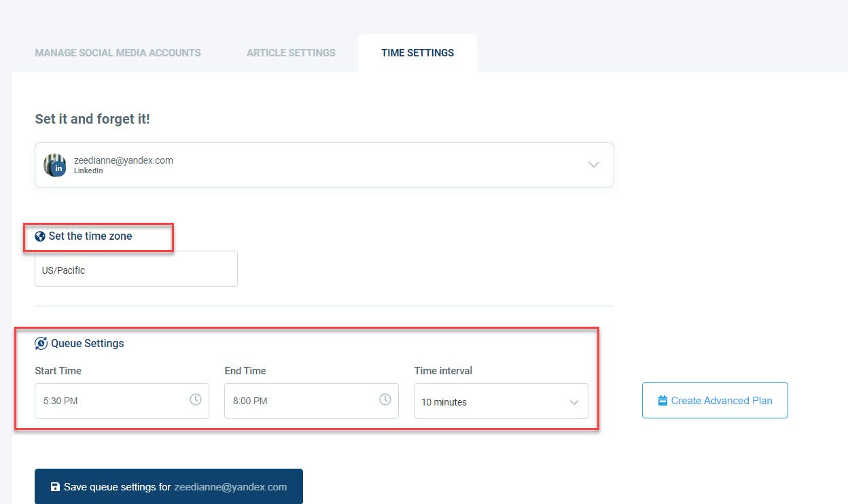Click the globe icon beside time zone
The height and width of the screenshot is (504, 848).
pos(40,236)
